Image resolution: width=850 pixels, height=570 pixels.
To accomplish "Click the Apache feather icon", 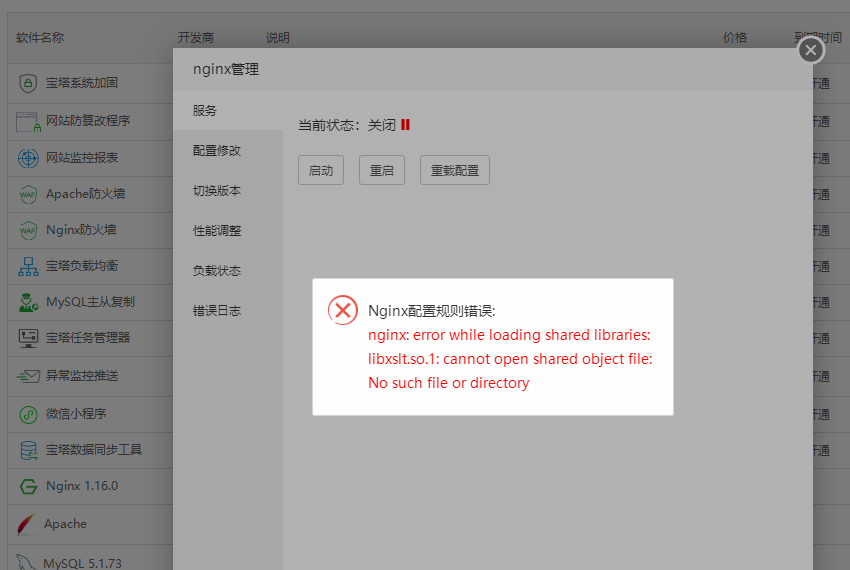I will pyautogui.click(x=25, y=524).
